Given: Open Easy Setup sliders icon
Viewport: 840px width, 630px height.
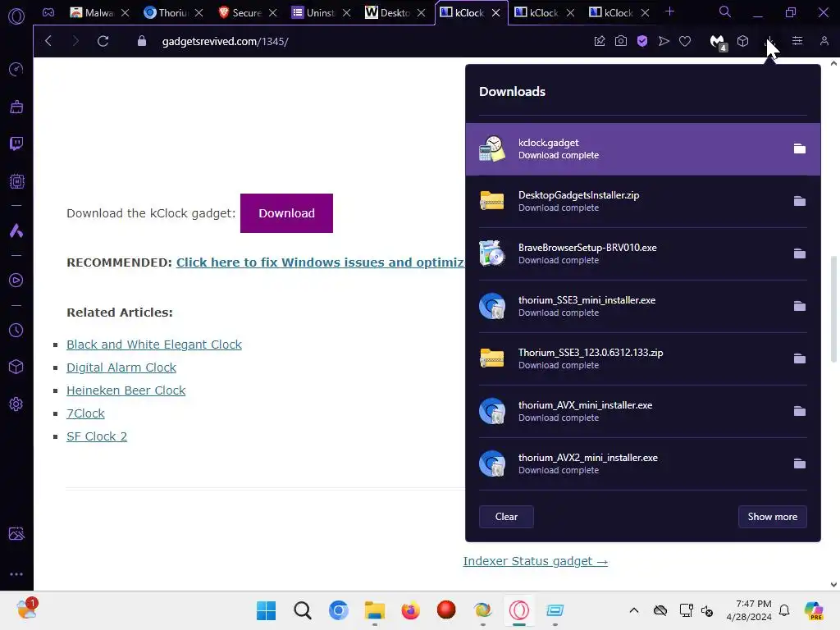Looking at the screenshot, I should pos(797,41).
